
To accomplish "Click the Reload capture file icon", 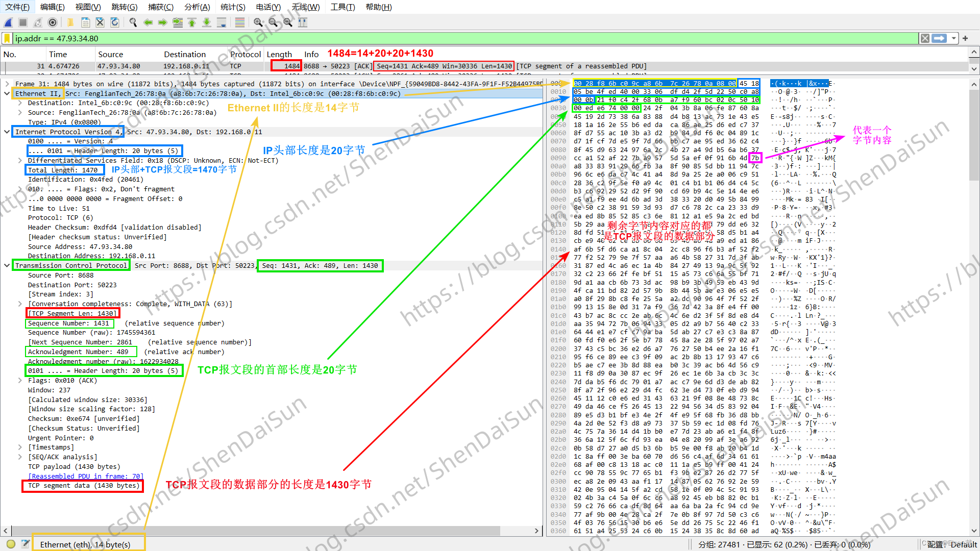I will tap(115, 22).
